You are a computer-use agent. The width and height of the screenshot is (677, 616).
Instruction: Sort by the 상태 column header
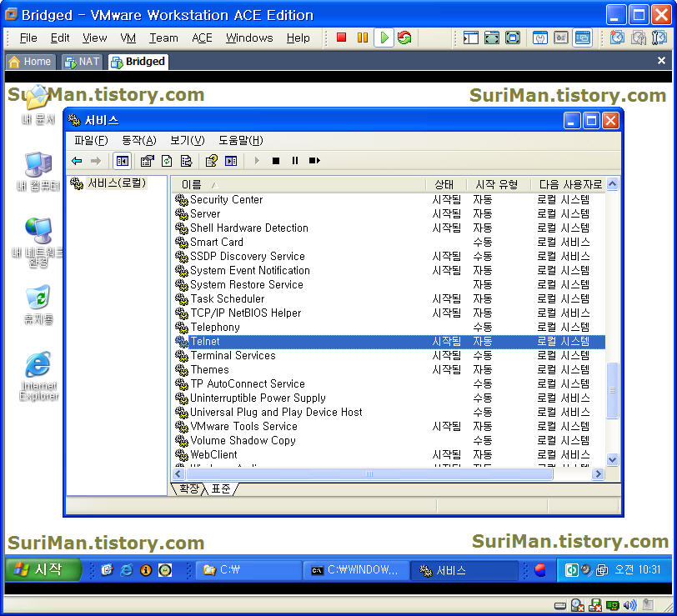(444, 185)
